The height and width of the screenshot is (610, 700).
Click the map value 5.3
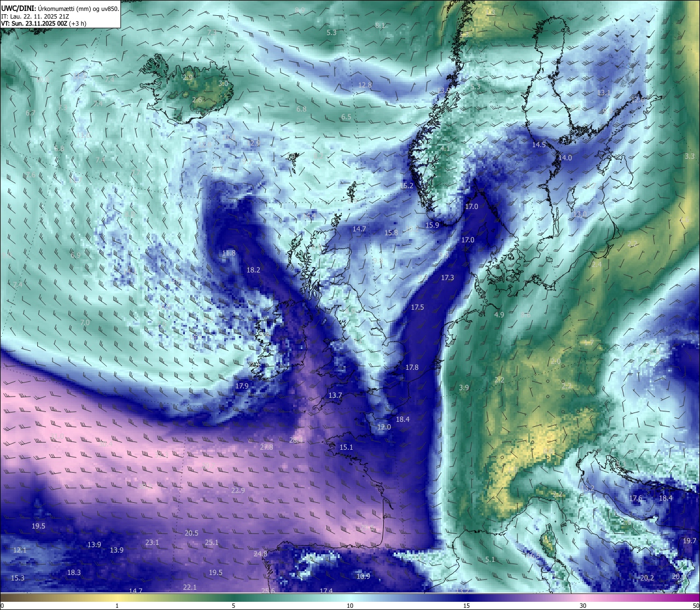click(331, 32)
